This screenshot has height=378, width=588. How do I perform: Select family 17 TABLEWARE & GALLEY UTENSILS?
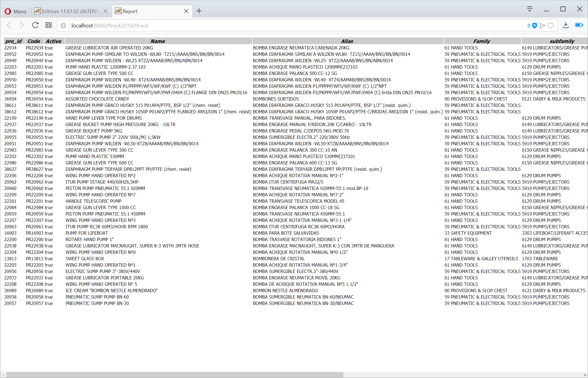[481, 259]
